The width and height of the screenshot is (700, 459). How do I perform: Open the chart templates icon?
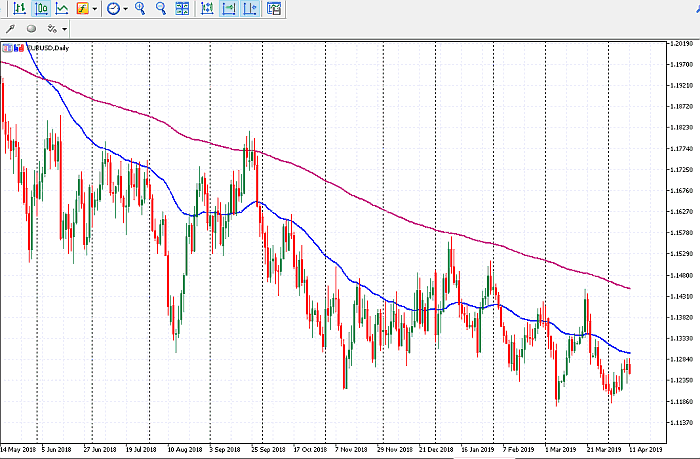pyautogui.click(x=273, y=9)
